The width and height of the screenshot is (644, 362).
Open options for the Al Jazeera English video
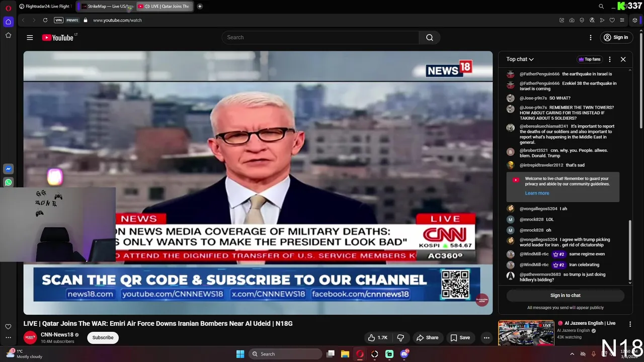[630, 324]
